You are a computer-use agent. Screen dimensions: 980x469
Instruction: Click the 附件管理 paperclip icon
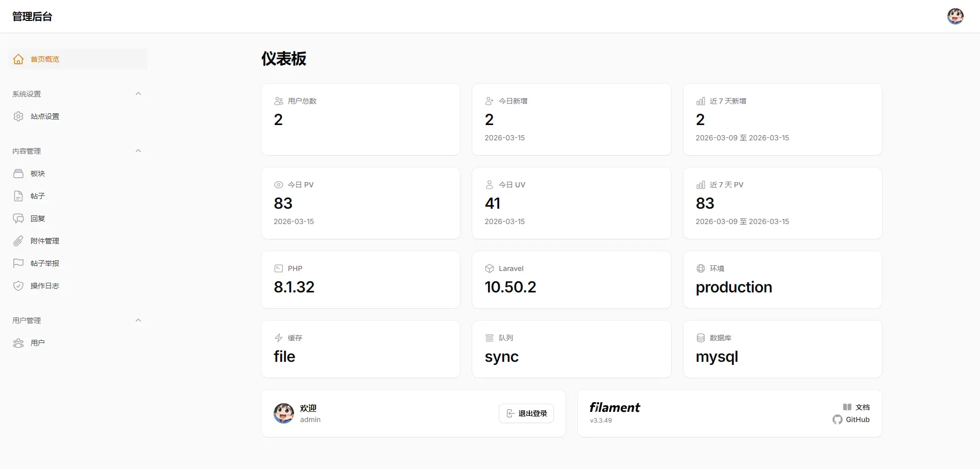coord(18,241)
